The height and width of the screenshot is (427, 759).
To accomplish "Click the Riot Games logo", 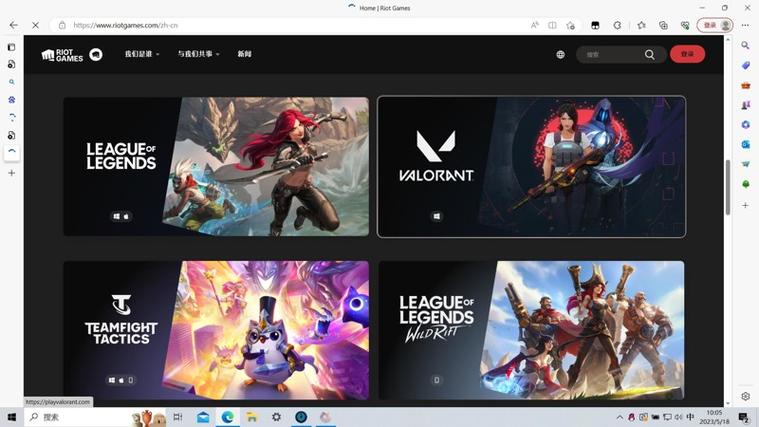I will point(62,55).
